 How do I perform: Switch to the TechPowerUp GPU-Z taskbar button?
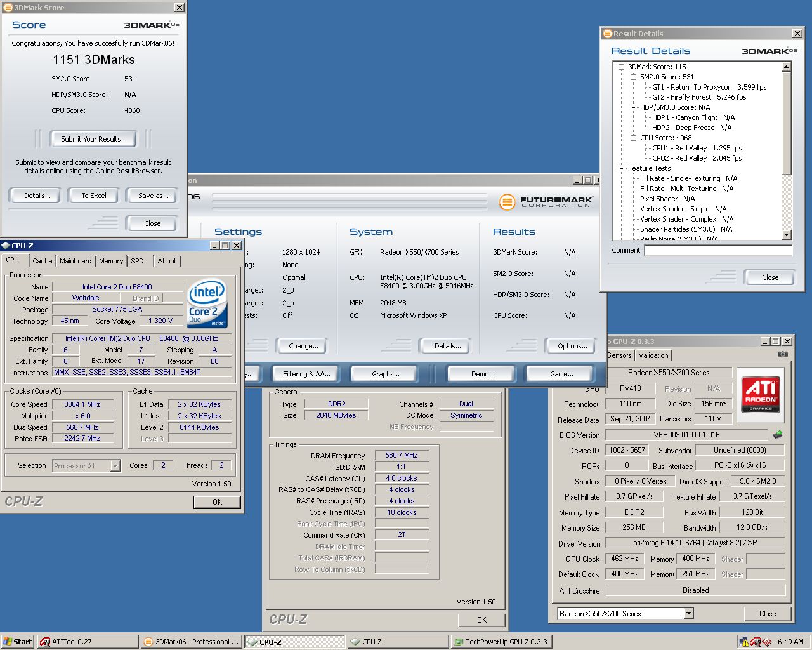pos(501,642)
